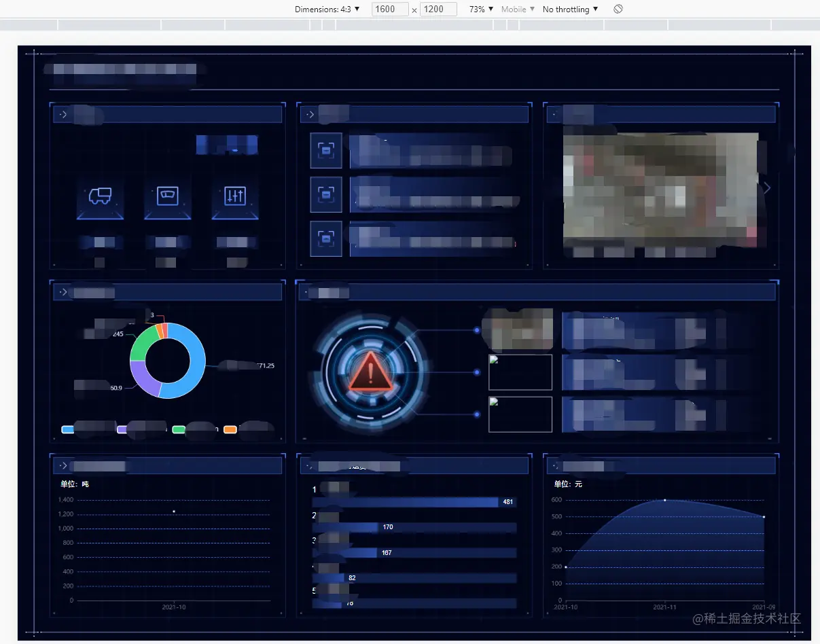Click the small blurred photo beside the warning graphic
The width and height of the screenshot is (820, 644).
pos(520,329)
